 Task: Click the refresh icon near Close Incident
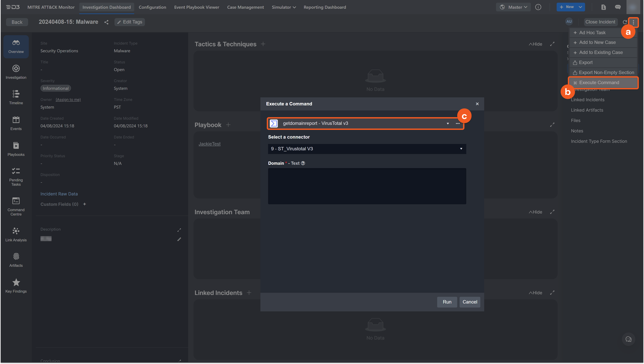click(x=624, y=22)
